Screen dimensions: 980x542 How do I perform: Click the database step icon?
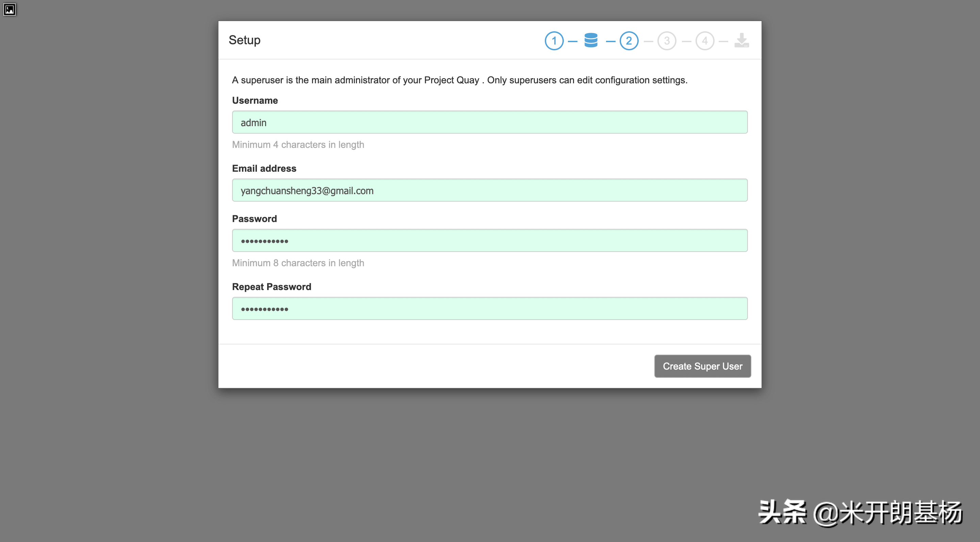click(591, 40)
